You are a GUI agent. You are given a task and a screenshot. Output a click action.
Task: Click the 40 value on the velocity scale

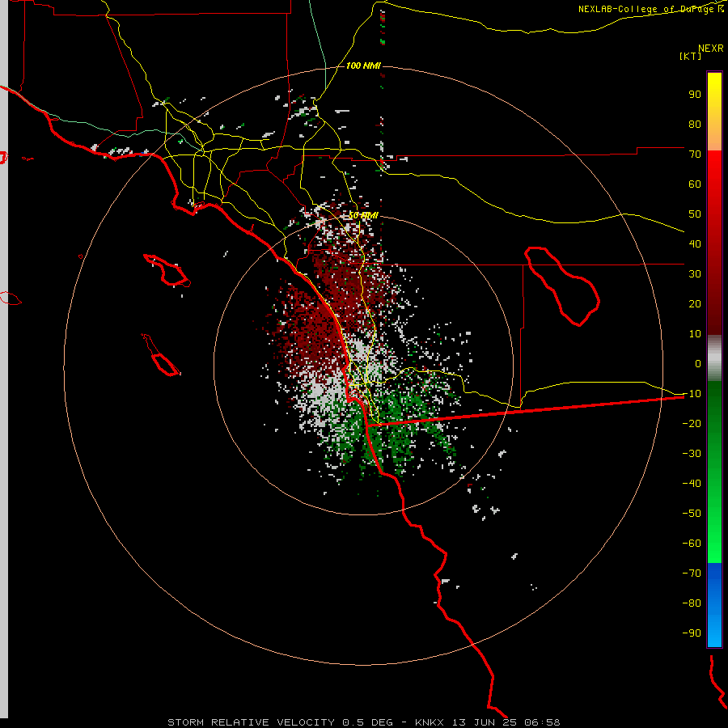click(695, 243)
